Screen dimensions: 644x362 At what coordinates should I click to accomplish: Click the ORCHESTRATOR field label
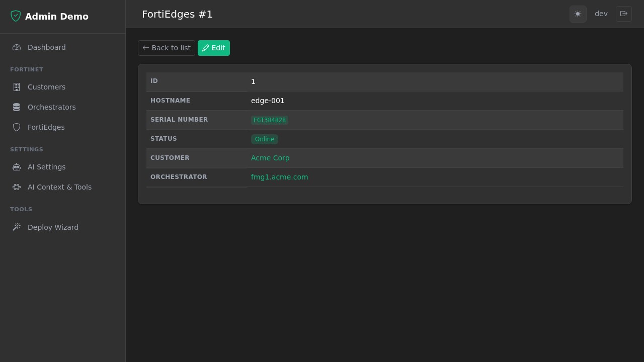(179, 177)
